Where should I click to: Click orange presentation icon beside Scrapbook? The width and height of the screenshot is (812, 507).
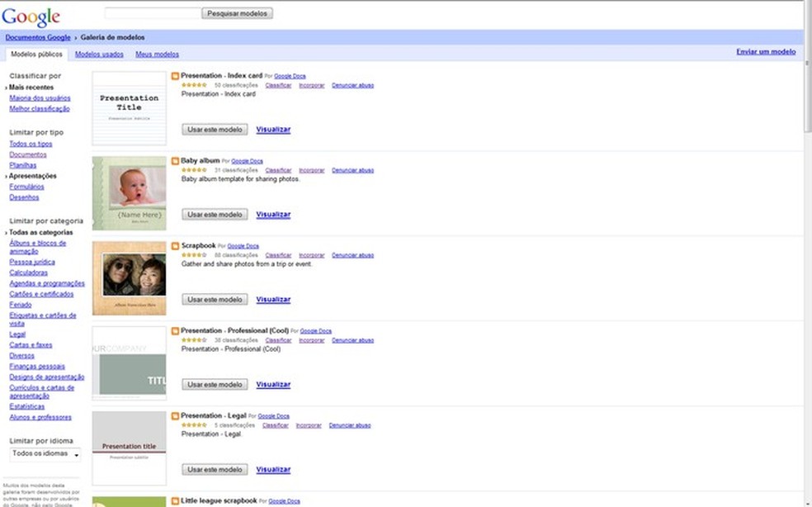pyautogui.click(x=175, y=246)
